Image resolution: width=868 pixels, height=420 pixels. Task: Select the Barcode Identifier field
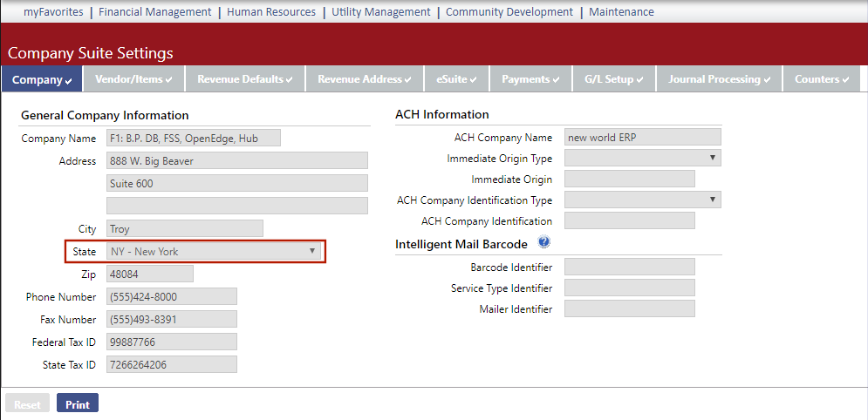point(629,267)
